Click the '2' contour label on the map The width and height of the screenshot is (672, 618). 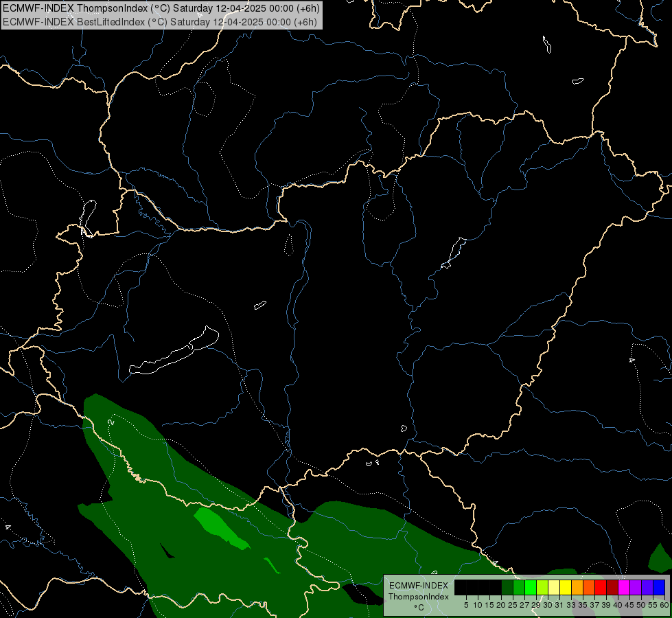coord(111,422)
